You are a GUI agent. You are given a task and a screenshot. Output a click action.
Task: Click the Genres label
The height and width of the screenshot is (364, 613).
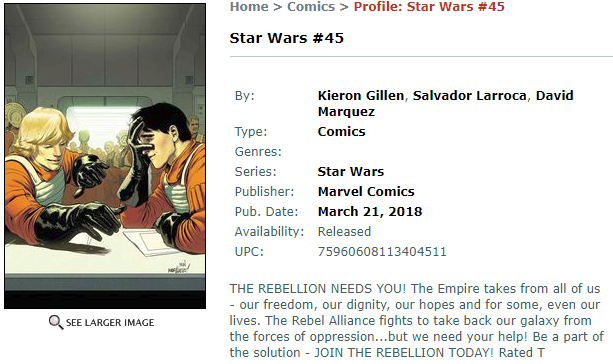258,151
